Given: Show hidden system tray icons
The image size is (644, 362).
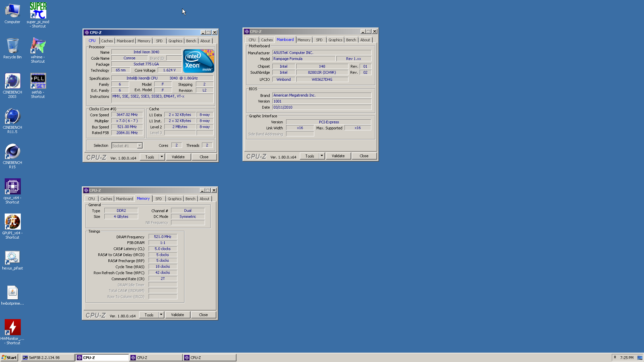Looking at the screenshot, I should pos(615,357).
